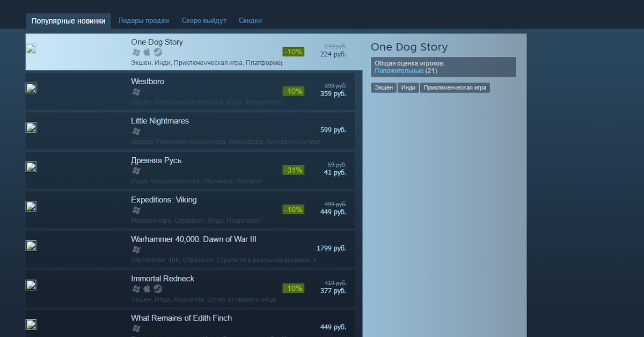
Task: Switch to the Лидеры продаж tab
Action: coord(144,21)
